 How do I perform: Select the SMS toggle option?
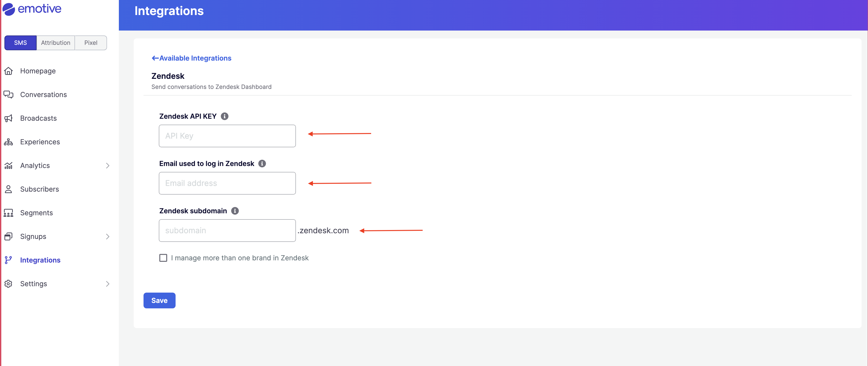[20, 43]
